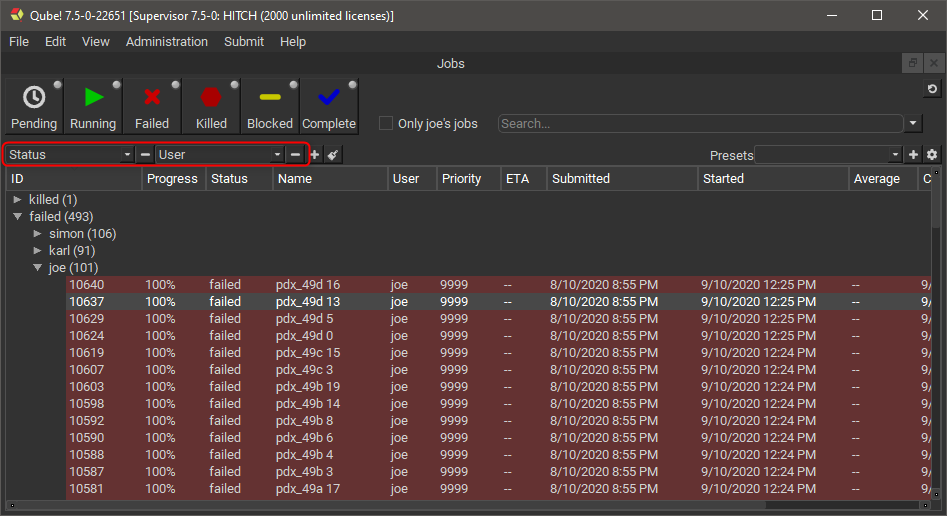Show only Failed jobs

(x=152, y=106)
